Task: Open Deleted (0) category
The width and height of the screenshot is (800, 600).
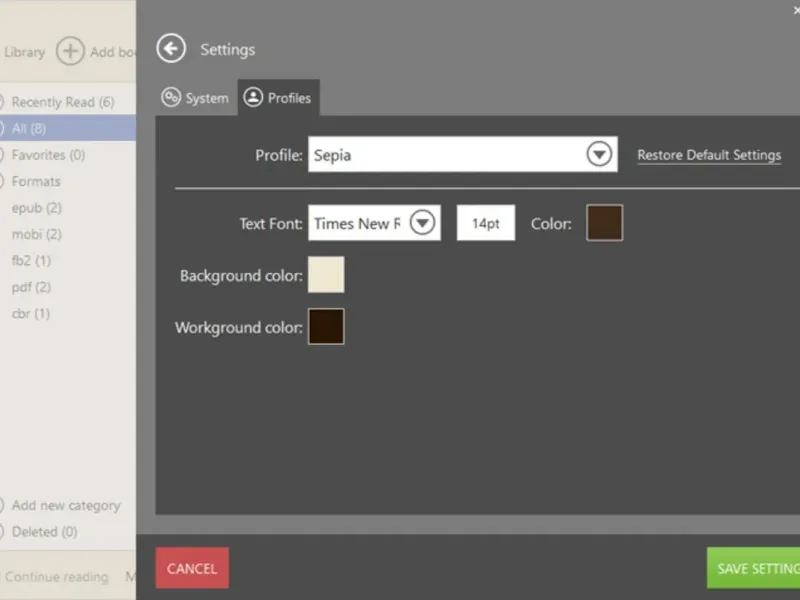Action: (44, 532)
